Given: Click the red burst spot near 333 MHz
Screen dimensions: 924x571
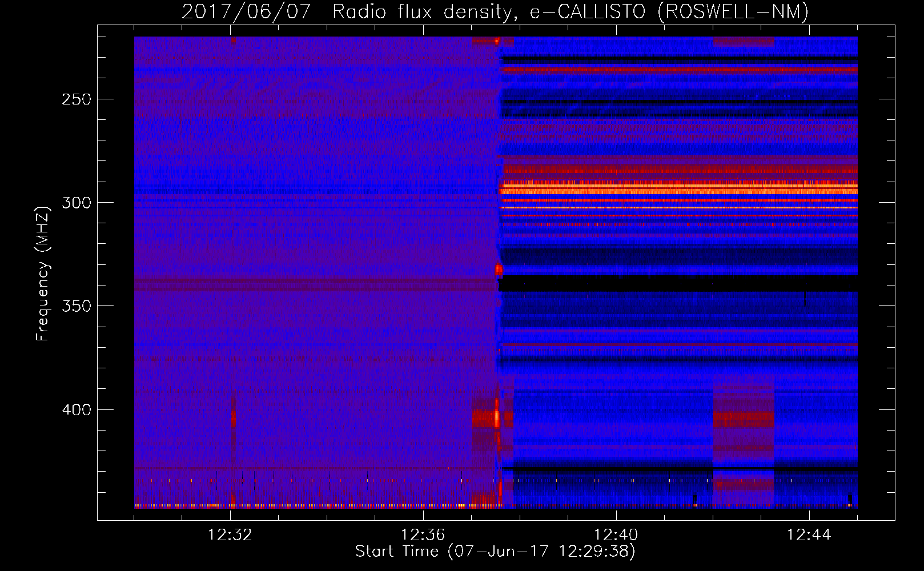Looking at the screenshot, I should pyautogui.click(x=499, y=269).
